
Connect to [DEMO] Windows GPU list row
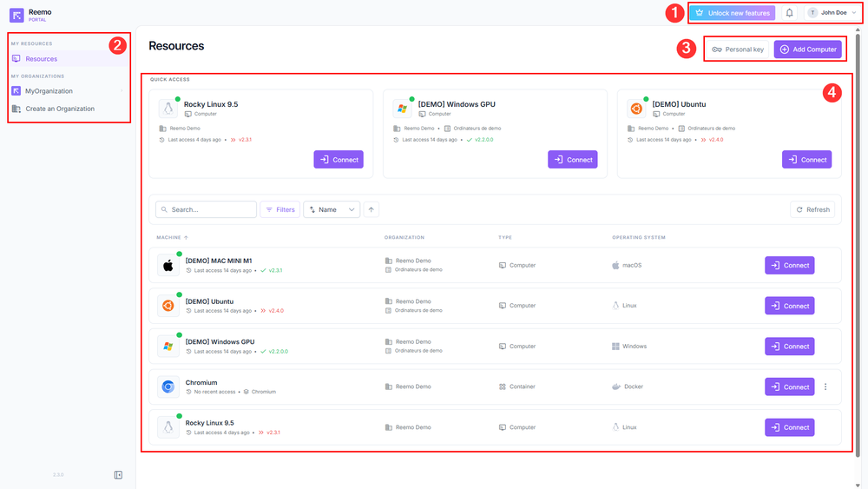(789, 346)
